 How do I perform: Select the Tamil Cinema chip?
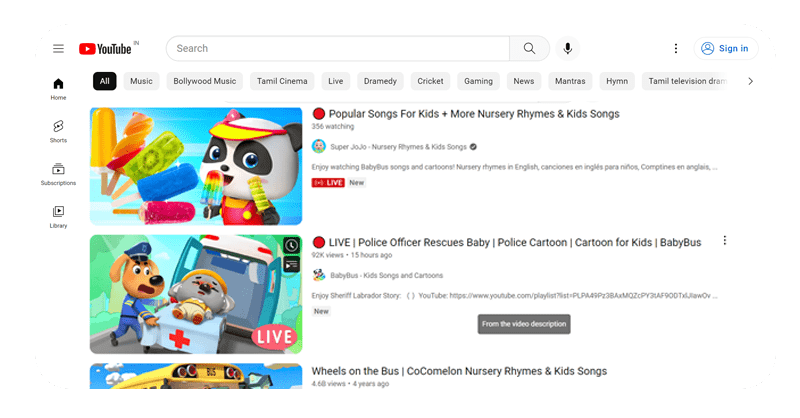tap(282, 81)
